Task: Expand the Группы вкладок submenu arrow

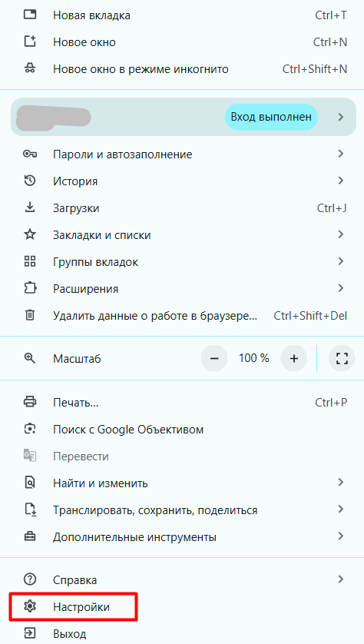Action: [x=340, y=261]
